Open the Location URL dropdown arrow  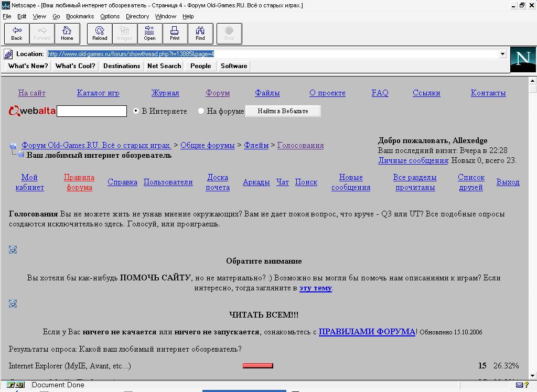tap(502, 54)
